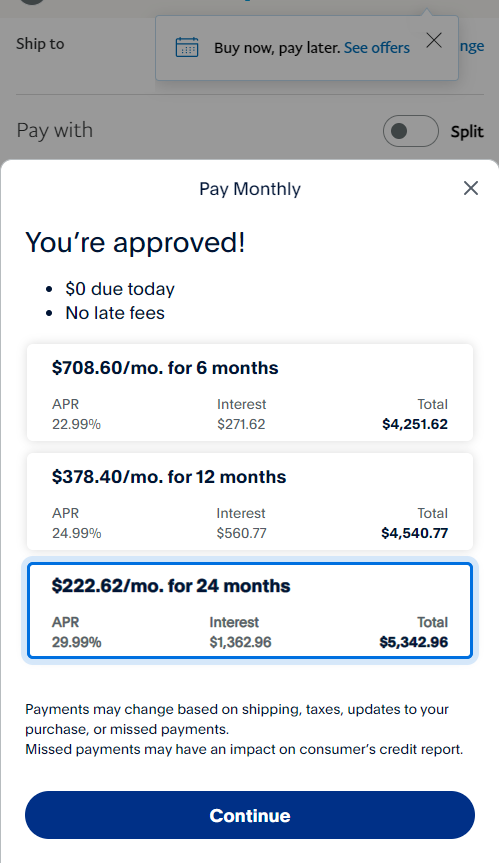Click the Ship to label

40,44
